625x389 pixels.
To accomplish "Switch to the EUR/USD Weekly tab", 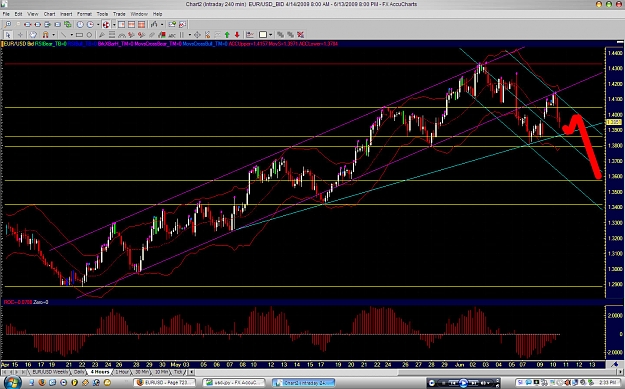I will [50, 372].
